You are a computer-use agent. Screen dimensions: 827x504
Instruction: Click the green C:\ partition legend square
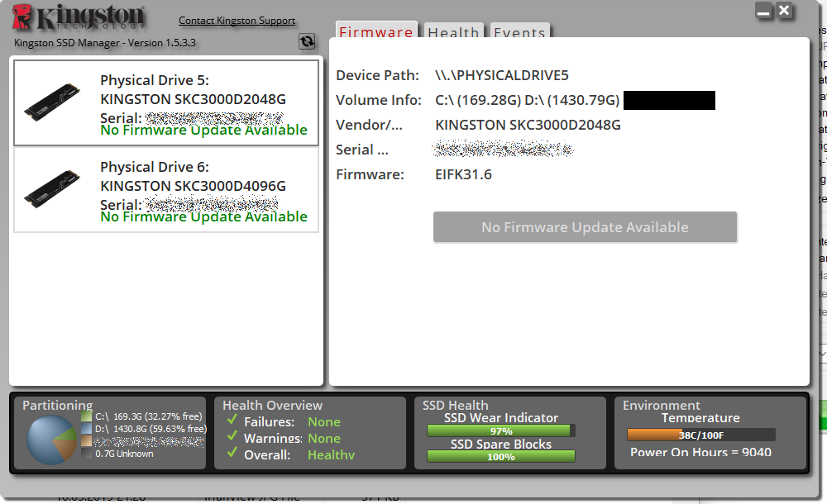pyautogui.click(x=87, y=416)
